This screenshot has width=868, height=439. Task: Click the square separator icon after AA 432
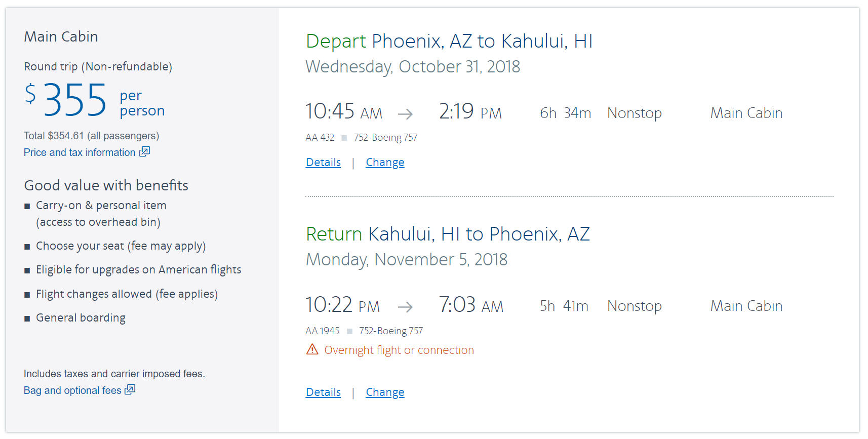[x=344, y=138]
